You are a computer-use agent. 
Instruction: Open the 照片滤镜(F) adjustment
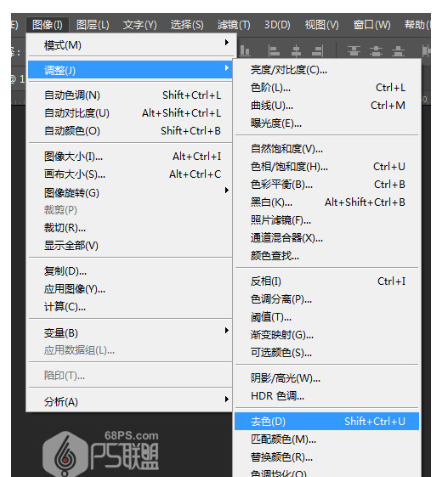pos(327,220)
